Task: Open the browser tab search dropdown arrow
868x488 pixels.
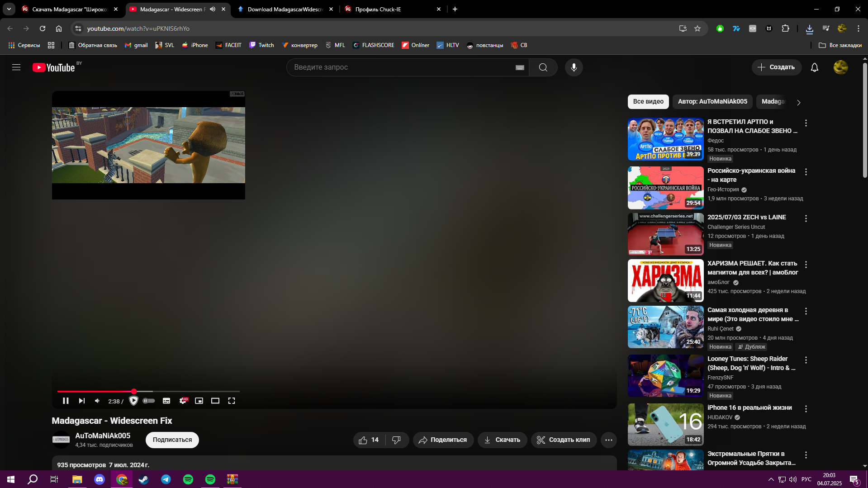Action: (x=9, y=9)
